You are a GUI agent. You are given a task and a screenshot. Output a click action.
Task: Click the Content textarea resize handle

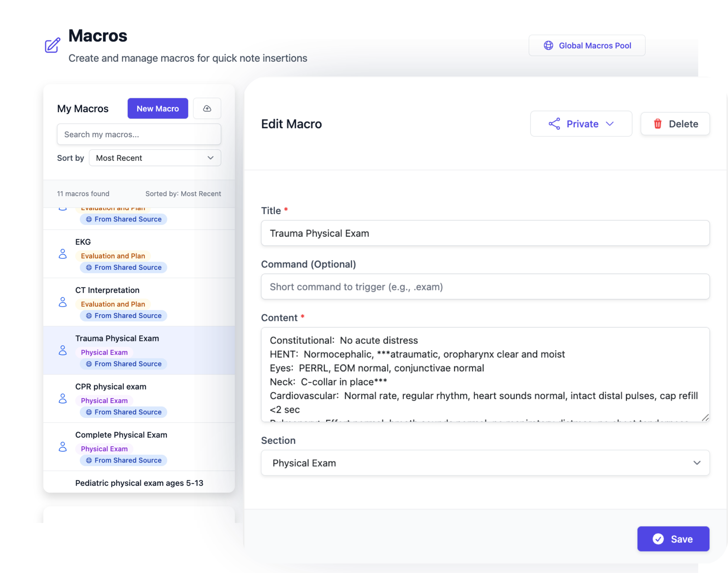click(705, 417)
